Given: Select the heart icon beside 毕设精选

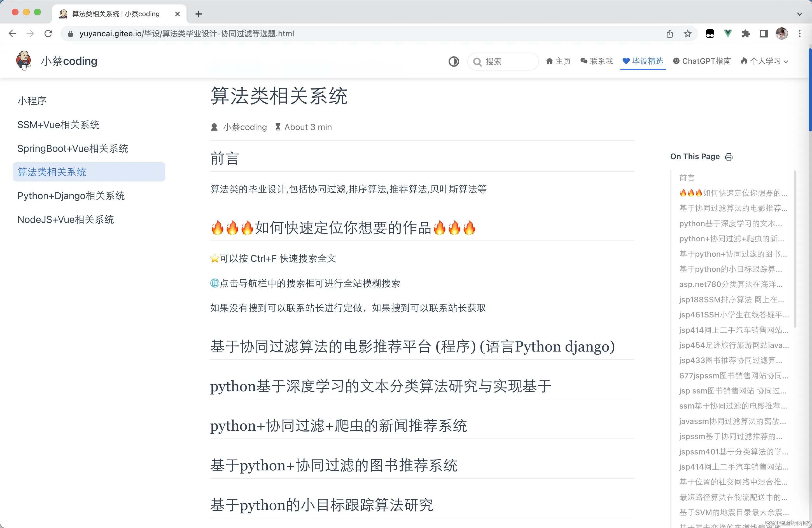Looking at the screenshot, I should click(x=626, y=61).
